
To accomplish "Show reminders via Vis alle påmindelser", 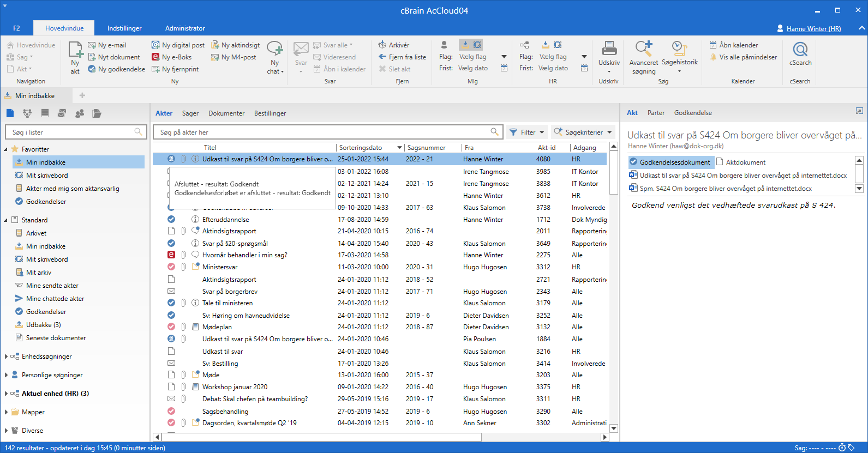I will (743, 57).
